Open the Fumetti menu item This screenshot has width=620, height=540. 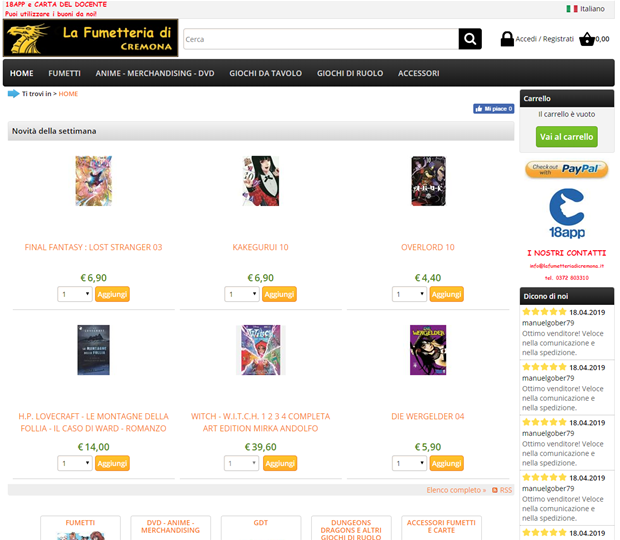[64, 74]
